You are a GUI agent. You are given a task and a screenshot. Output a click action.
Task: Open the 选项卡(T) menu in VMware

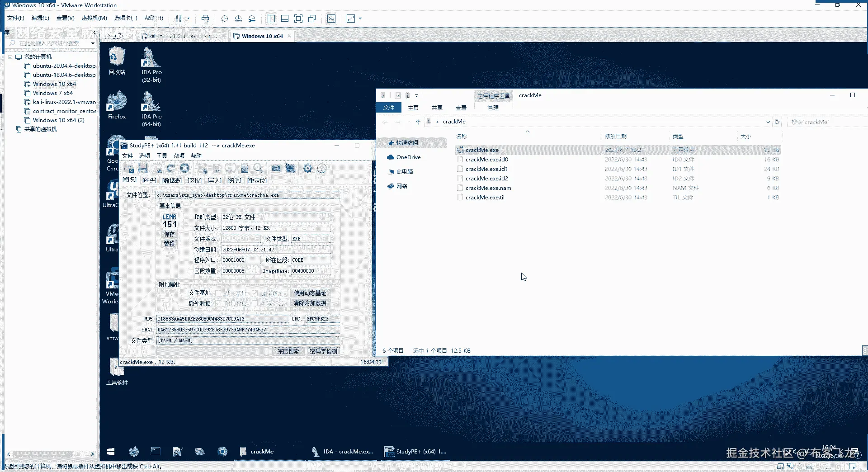pos(126,18)
